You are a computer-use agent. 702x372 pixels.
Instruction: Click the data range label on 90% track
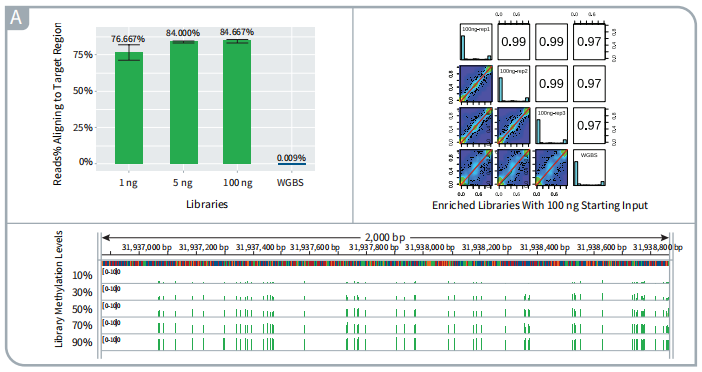click(111, 340)
